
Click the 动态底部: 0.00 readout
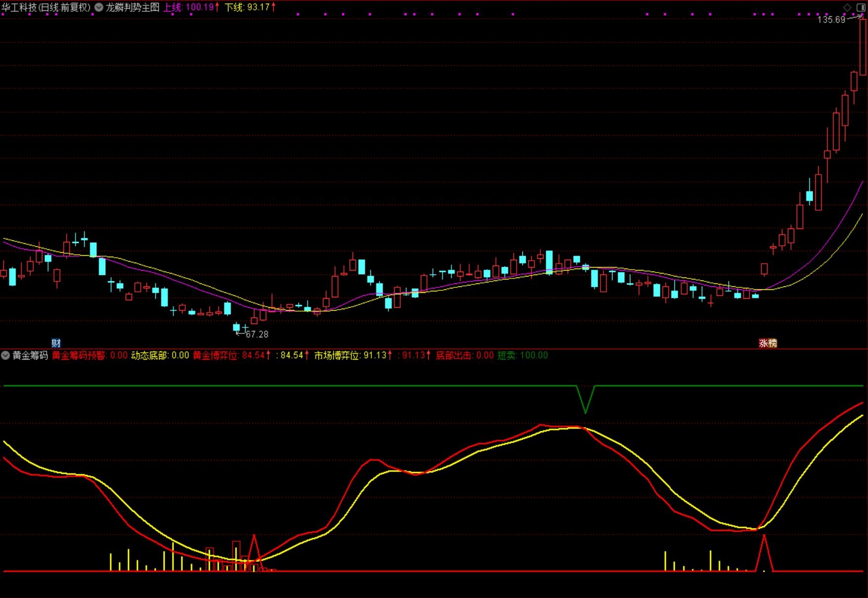pos(160,355)
